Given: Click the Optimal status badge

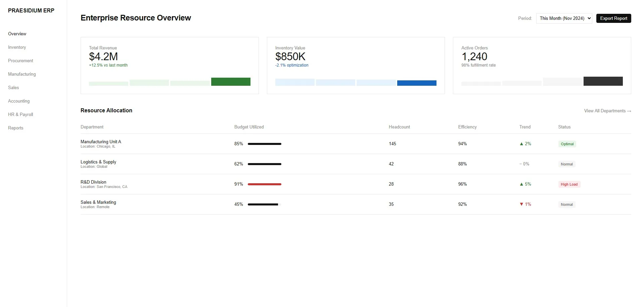Looking at the screenshot, I should 567,144.
